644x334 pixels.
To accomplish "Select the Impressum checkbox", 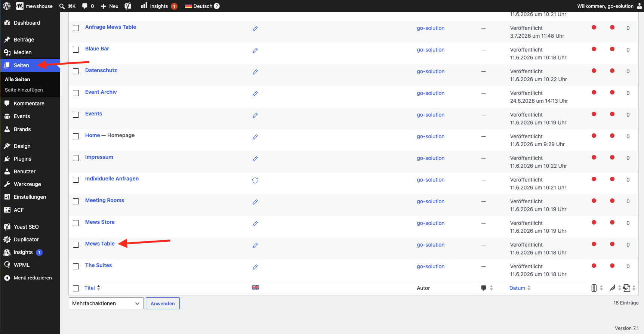I will [76, 158].
